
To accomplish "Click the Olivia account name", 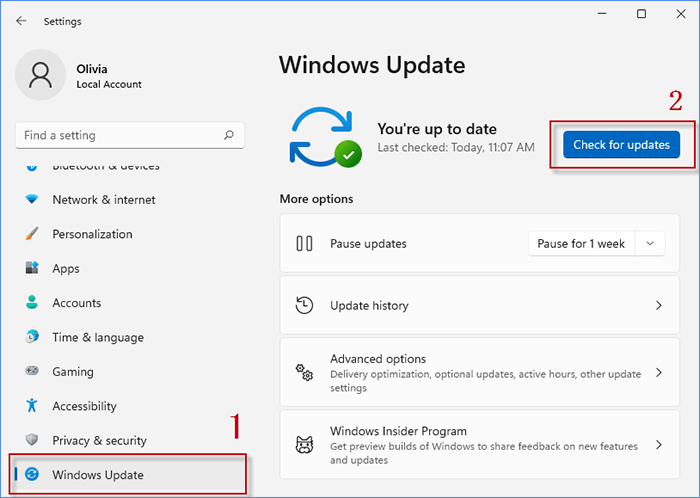I will coord(92,69).
